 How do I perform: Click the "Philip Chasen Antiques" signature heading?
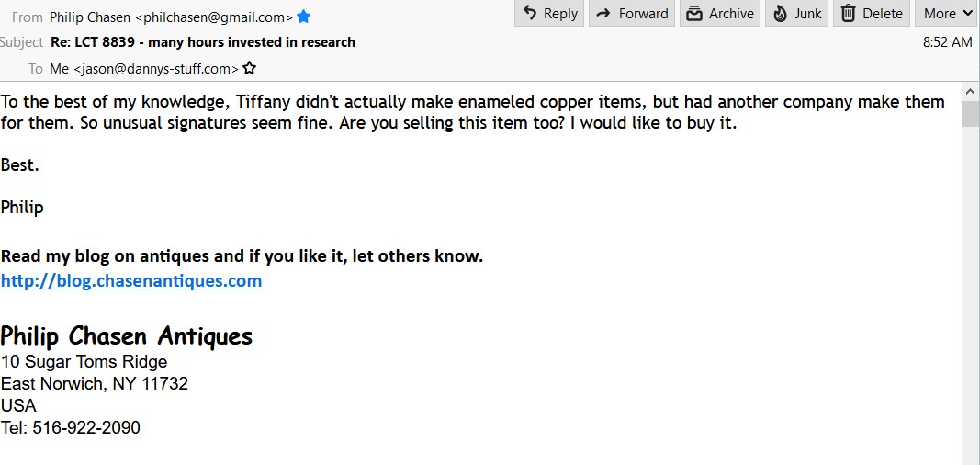[127, 336]
